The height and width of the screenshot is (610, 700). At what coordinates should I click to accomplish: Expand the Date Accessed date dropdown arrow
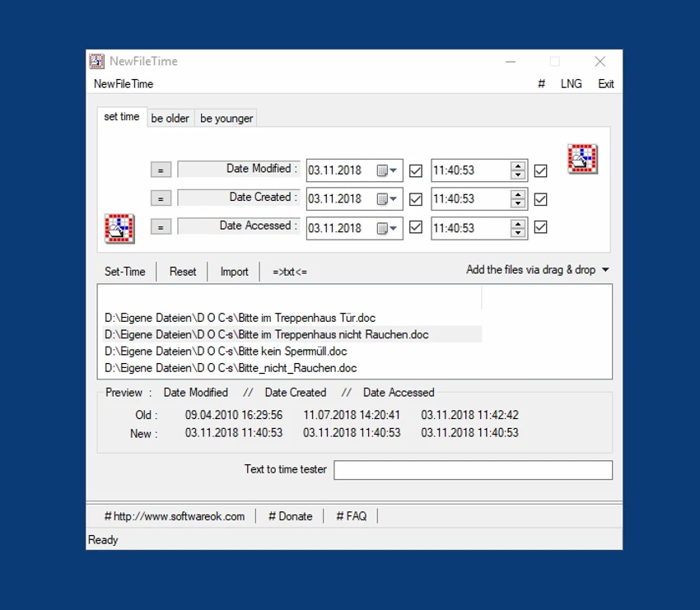pos(394,229)
